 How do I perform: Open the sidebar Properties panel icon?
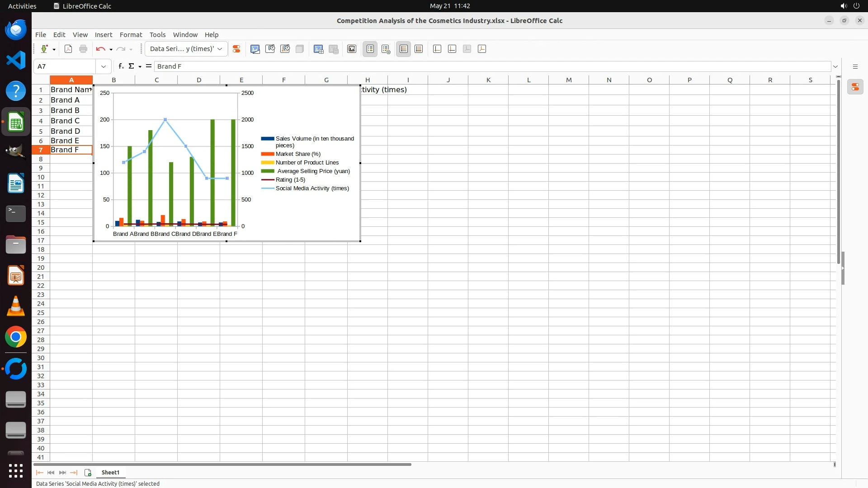click(855, 87)
